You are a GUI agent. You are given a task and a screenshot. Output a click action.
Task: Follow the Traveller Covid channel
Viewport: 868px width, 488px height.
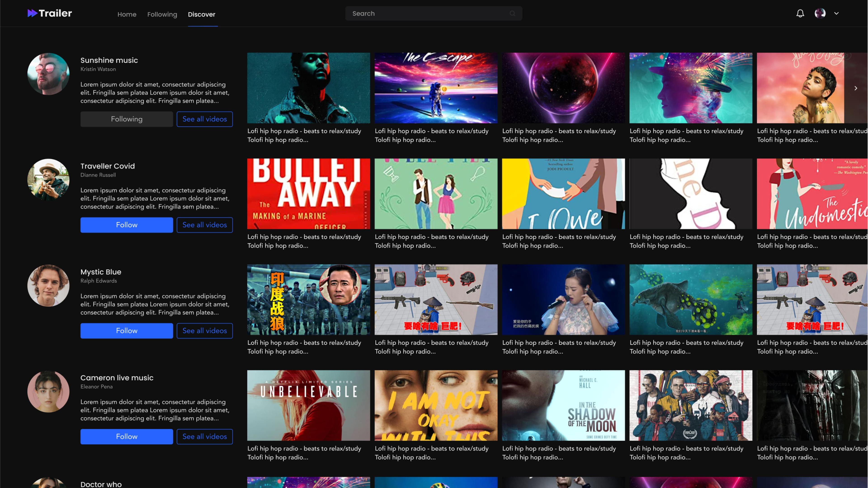tap(127, 225)
